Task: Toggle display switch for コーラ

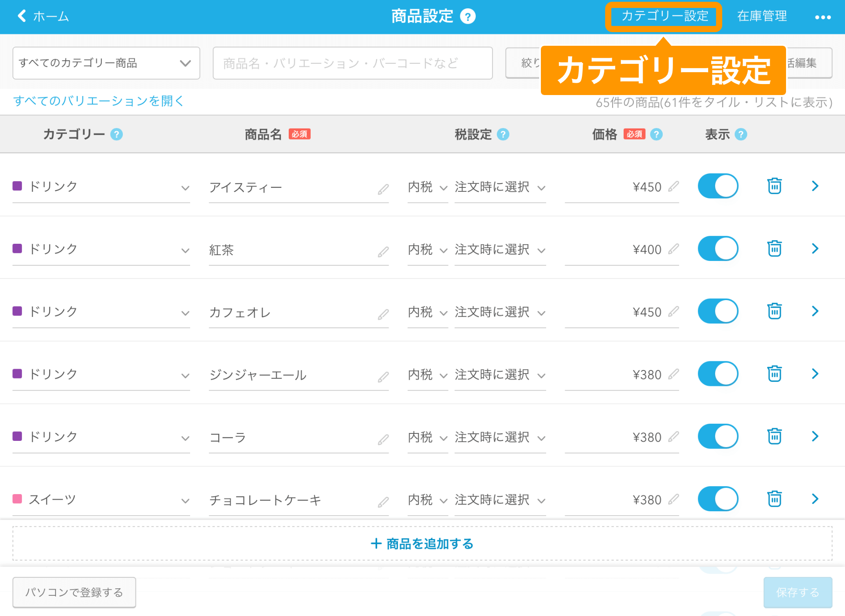Action: [x=718, y=436]
